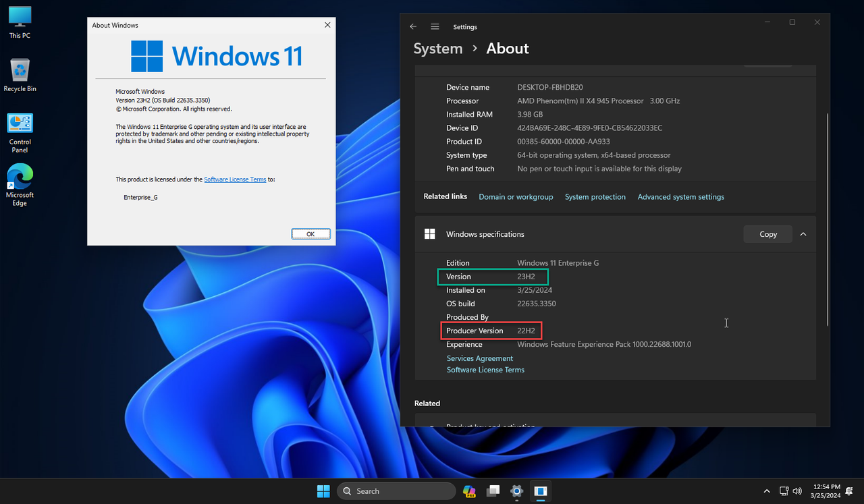Switch to Settings gear taskbar icon
Viewport: 864px width, 504px height.
(517, 491)
